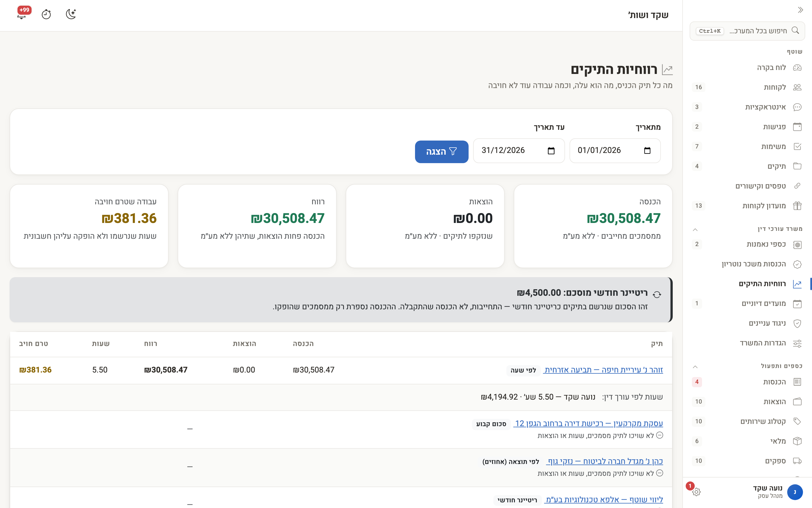Click רווחיות התיקים chart icon in sidebar
The width and height of the screenshot is (812, 508).
797,284
